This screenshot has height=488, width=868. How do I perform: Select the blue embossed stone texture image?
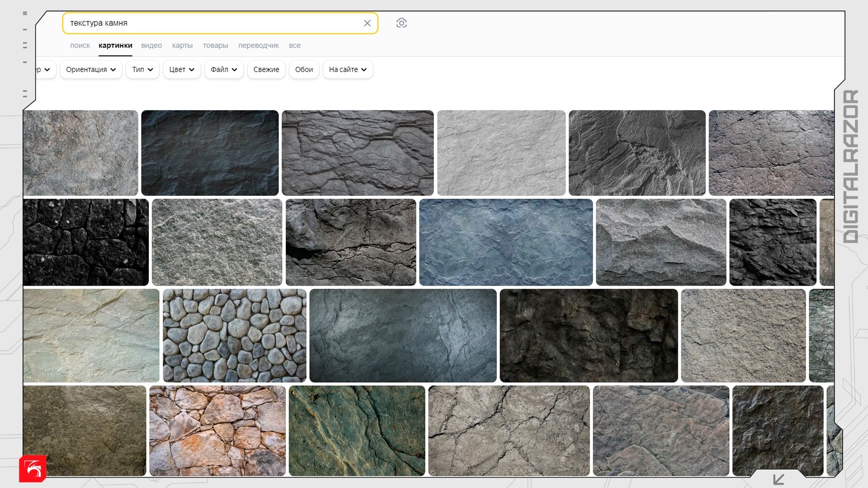[505, 242]
